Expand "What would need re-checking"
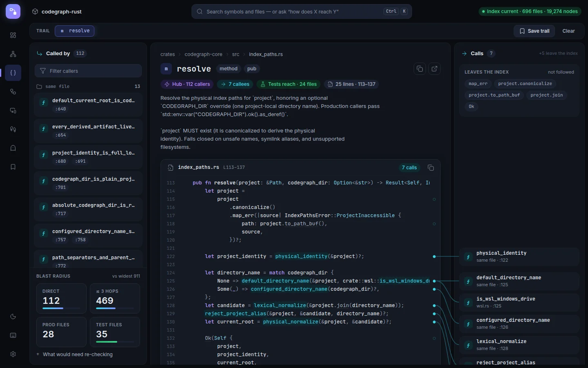This screenshot has height=368, width=588. (x=74, y=355)
